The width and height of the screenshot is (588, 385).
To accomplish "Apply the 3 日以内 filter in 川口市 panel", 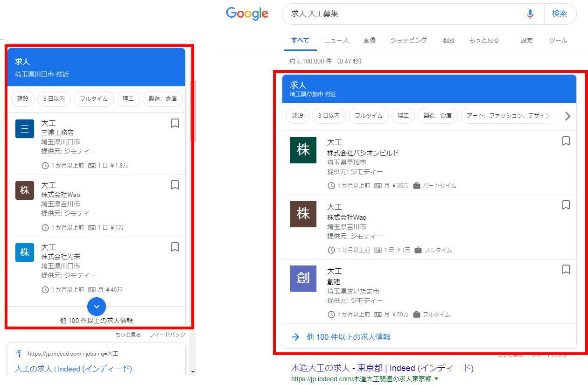I will (54, 99).
